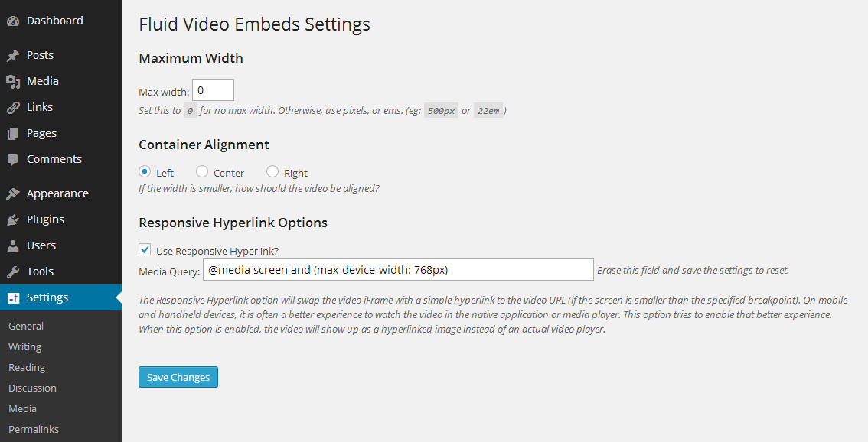Viewport: 868px width, 442px height.
Task: Select Center container alignment
Action: pyautogui.click(x=202, y=172)
